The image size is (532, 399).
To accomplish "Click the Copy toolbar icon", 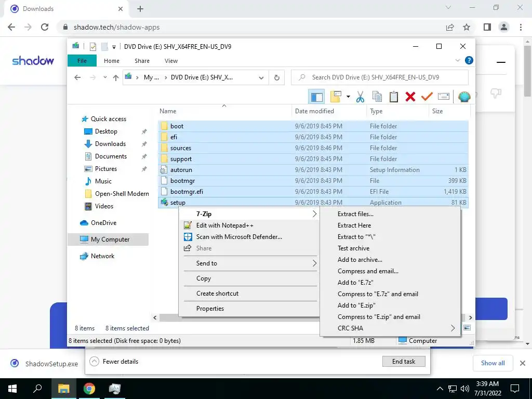I will 377,97.
